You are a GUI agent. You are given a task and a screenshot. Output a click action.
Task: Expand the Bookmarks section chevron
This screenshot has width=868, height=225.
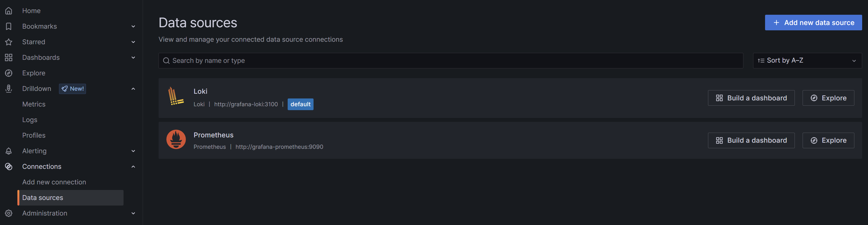point(133,26)
